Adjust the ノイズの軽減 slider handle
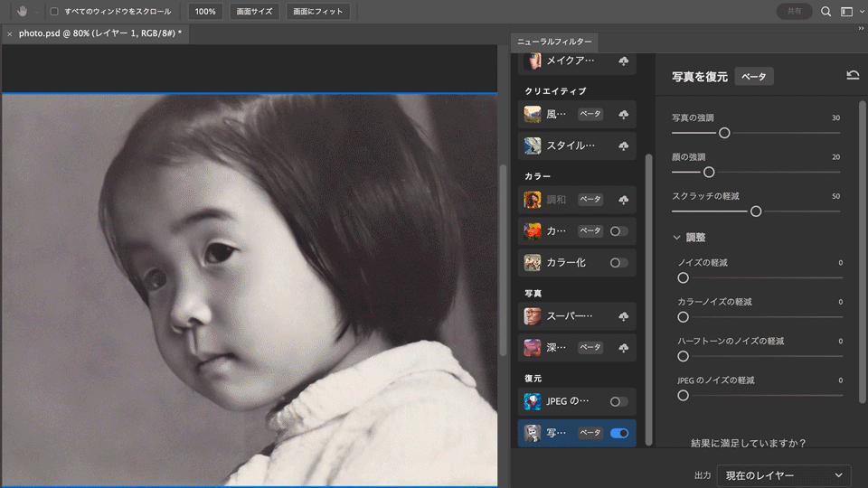The width and height of the screenshot is (868, 488). coord(684,278)
